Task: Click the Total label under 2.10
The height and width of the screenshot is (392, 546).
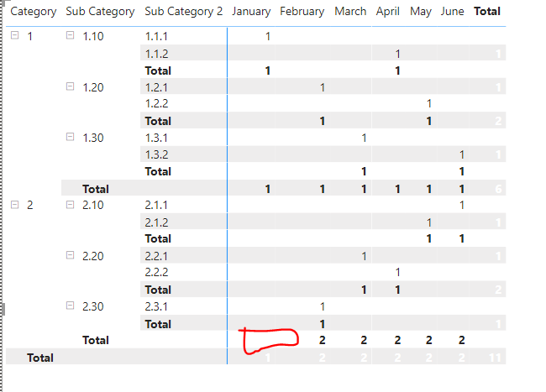Action: tap(158, 238)
